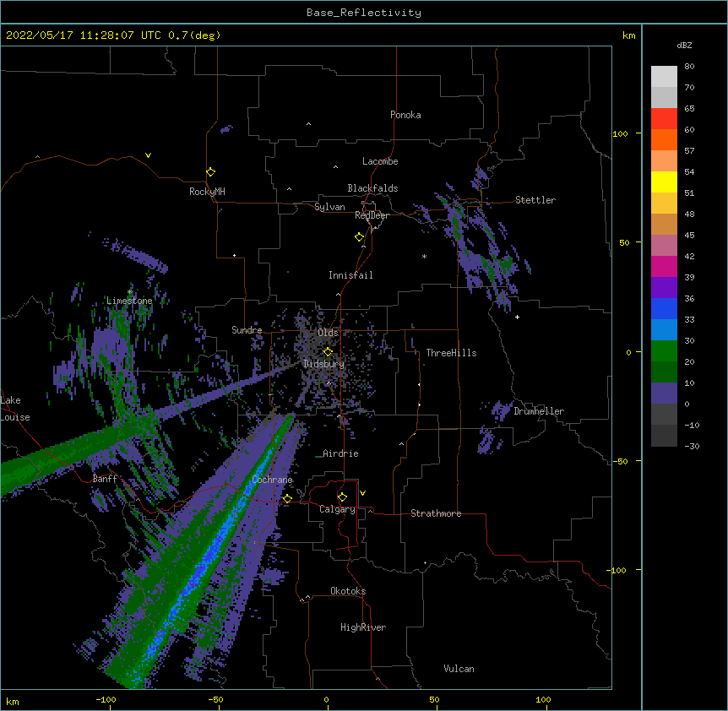Click the Okotoks label
728x711 pixels.
tap(348, 591)
